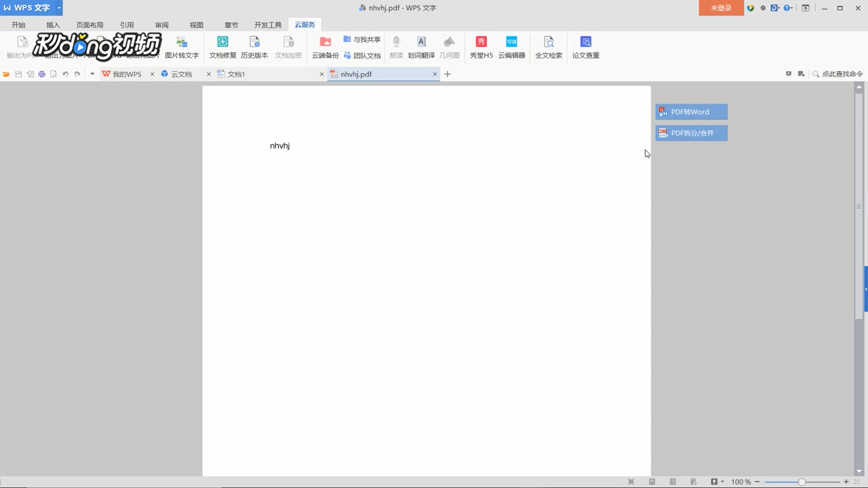Open the tab list dropdown icon near search
Screen dimensions: 868x488
801,74
